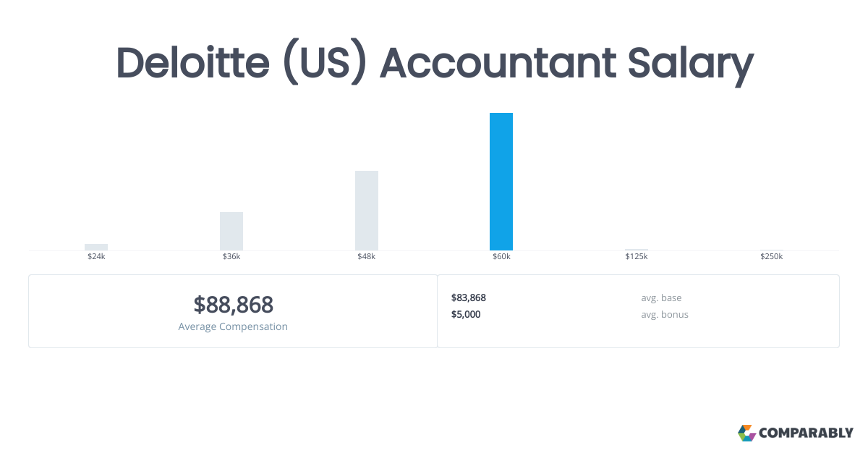Screen dimensions: 868x456
Task: Click the $250k axis label
Action: point(771,257)
